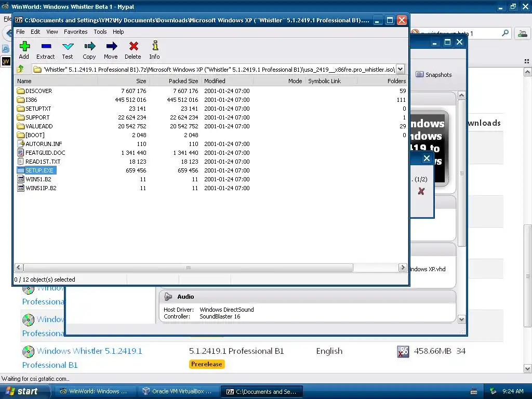Open the Tools menu in 7-Zip
Screen dimensions: 532x399
coord(100,32)
